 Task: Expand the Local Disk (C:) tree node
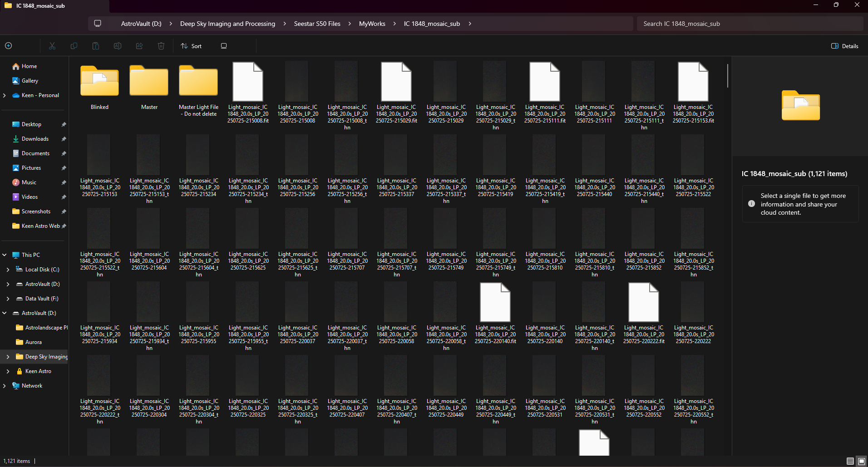click(x=8, y=270)
